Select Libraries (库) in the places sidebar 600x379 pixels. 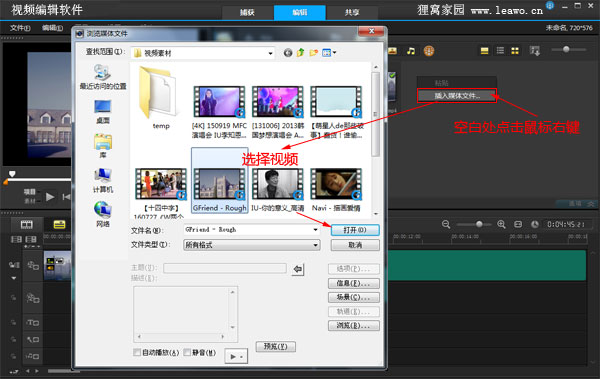click(103, 146)
